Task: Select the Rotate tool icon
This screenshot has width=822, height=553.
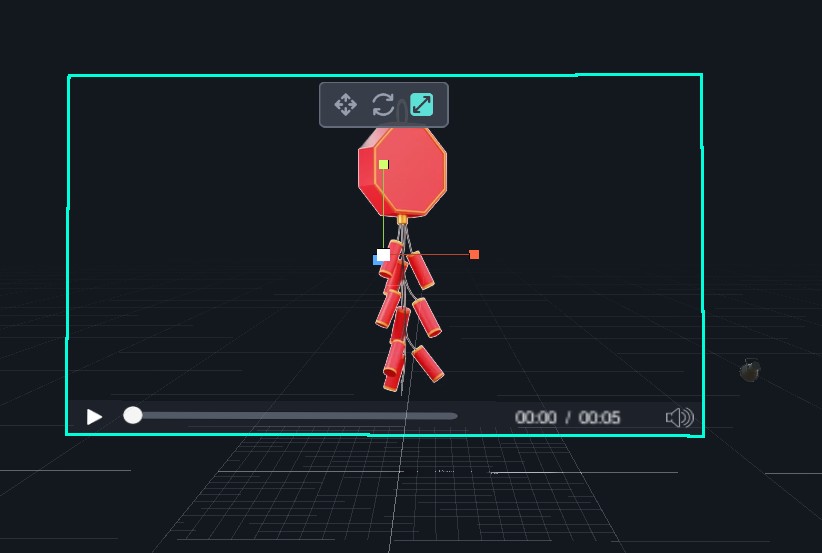Action: pos(383,105)
